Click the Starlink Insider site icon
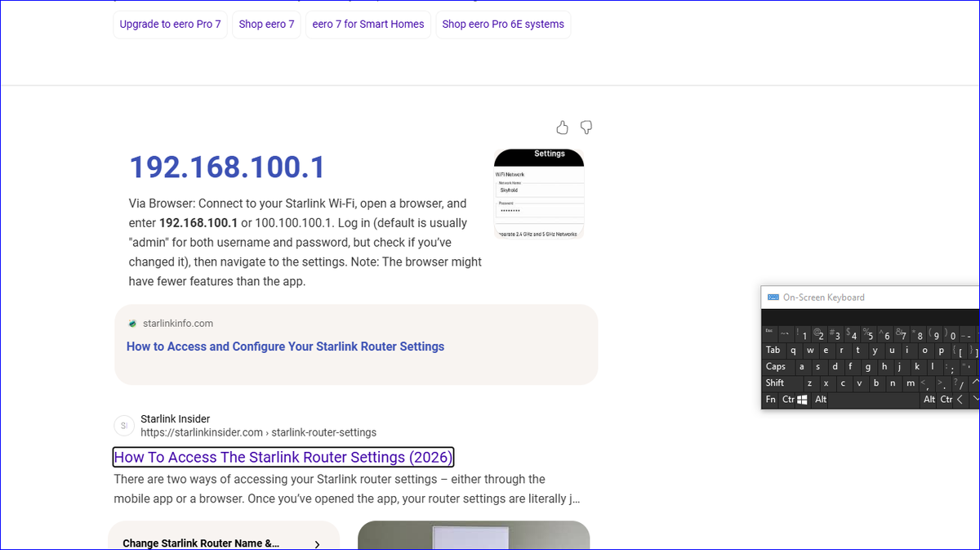 (x=124, y=426)
